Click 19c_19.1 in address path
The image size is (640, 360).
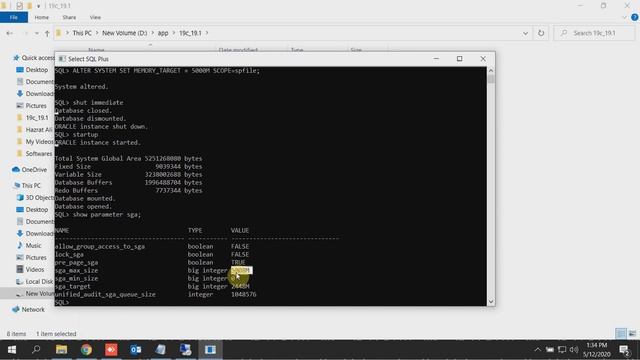click(190, 33)
